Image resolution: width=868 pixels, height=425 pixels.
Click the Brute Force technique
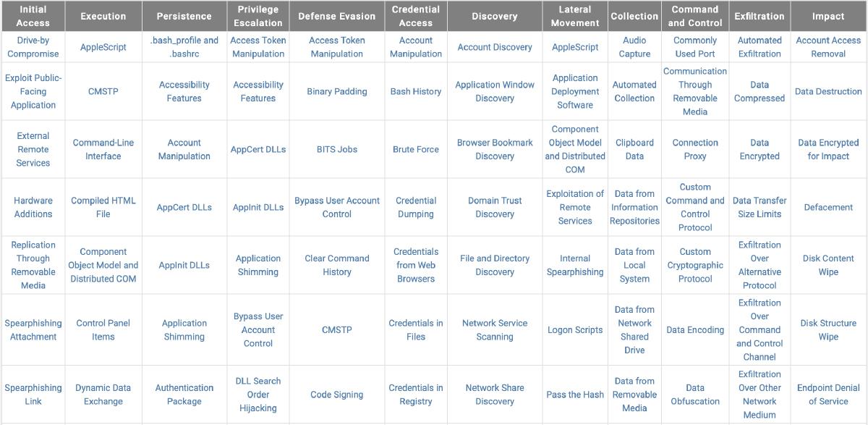(x=416, y=149)
